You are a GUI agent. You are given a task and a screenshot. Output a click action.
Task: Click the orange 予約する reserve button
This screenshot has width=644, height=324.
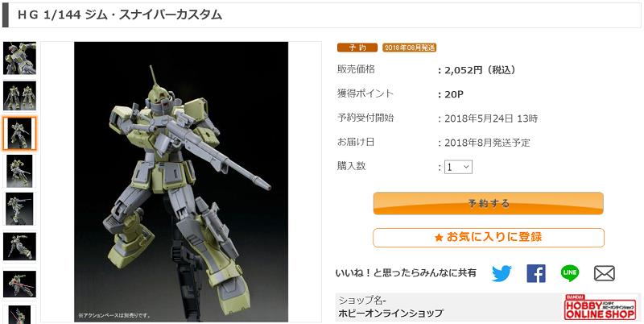click(489, 203)
